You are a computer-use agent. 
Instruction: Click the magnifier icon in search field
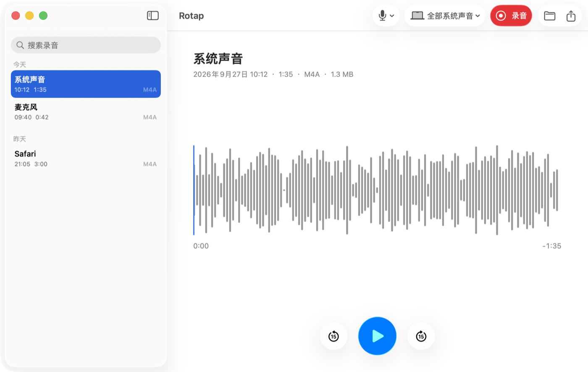(x=20, y=45)
